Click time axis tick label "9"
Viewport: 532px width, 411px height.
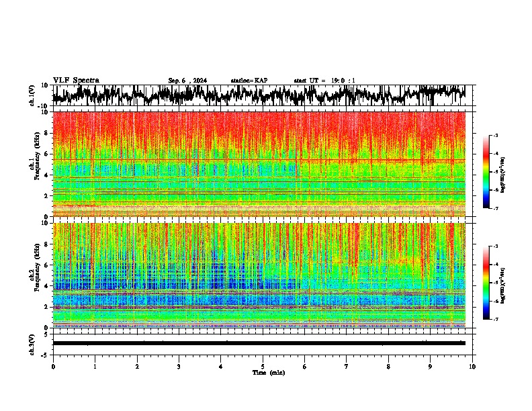pyautogui.click(x=430, y=367)
